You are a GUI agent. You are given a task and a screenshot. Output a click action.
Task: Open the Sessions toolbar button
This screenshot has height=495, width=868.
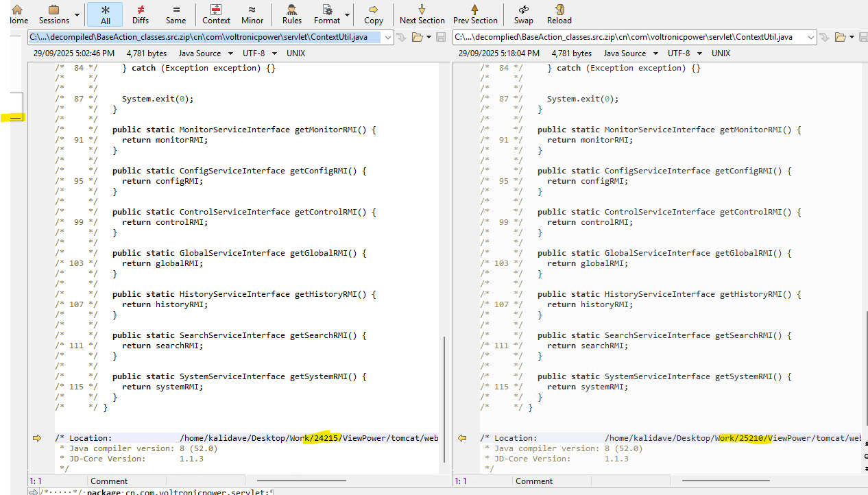click(x=53, y=14)
